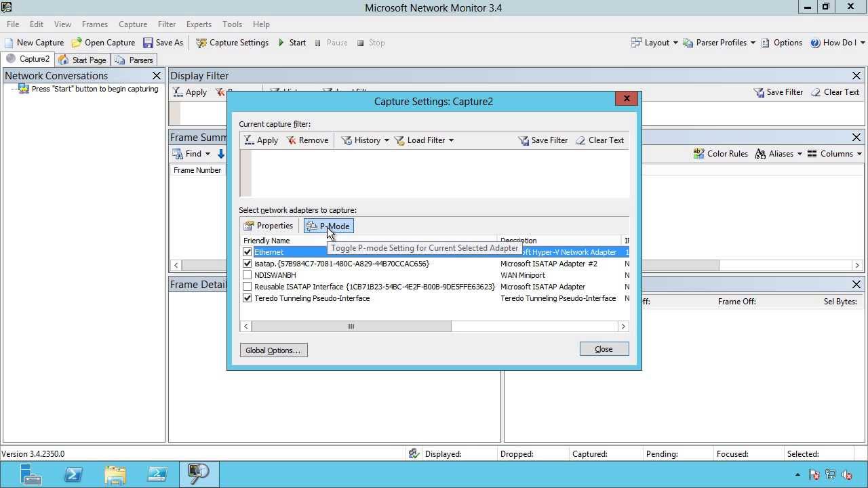
Task: Open Options in main toolbar
Action: click(x=781, y=43)
